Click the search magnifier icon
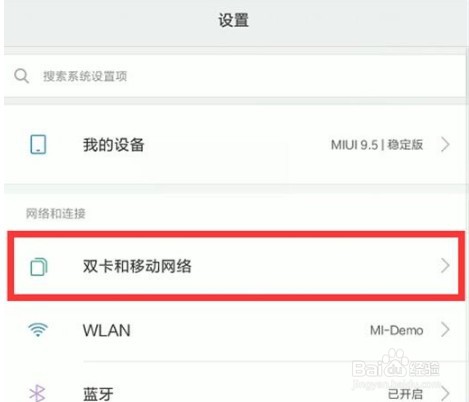This screenshot has height=402, width=469. click(21, 76)
